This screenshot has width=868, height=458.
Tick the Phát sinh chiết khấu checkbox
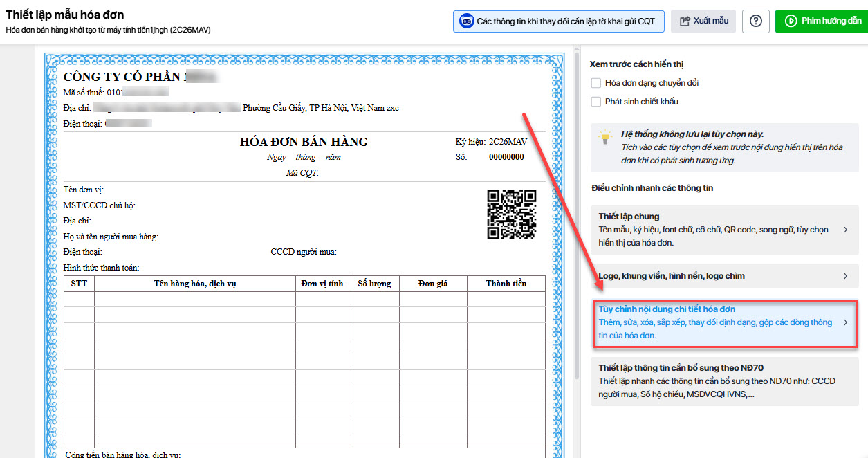(596, 102)
